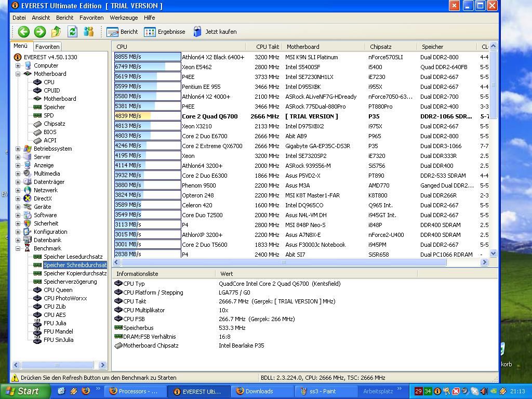Select the CPU Queen benchmark icon

[x=37, y=290]
